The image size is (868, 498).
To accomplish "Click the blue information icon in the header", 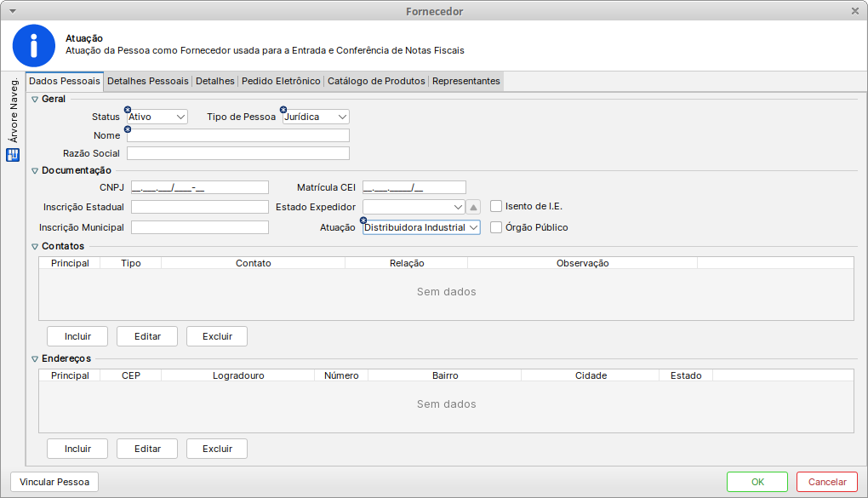I will pos(34,45).
